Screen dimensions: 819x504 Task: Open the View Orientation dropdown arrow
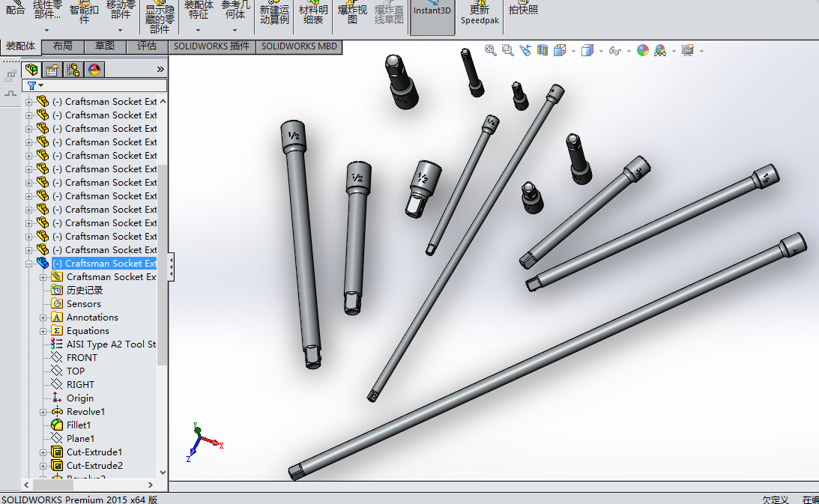573,51
